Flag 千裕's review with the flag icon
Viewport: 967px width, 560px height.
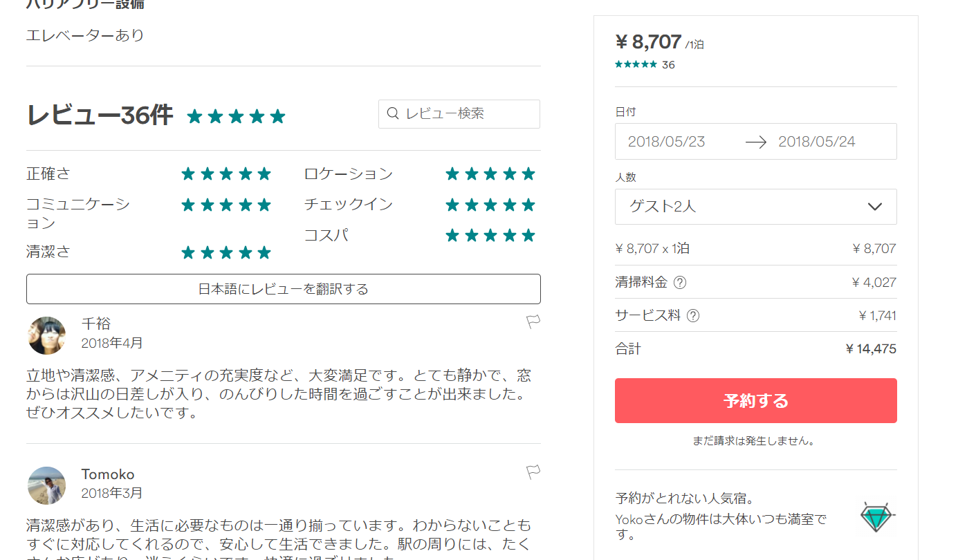tap(533, 321)
